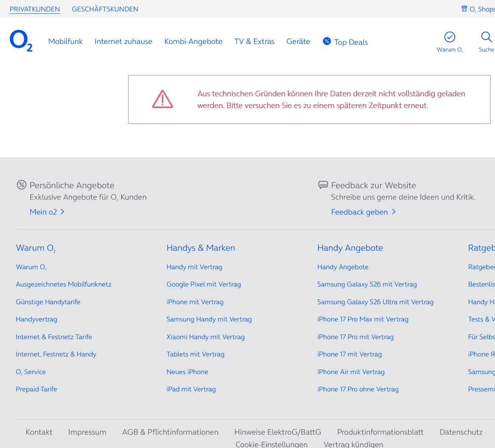
Task: Open iPad mit Vertrag link
Action: coord(191,389)
